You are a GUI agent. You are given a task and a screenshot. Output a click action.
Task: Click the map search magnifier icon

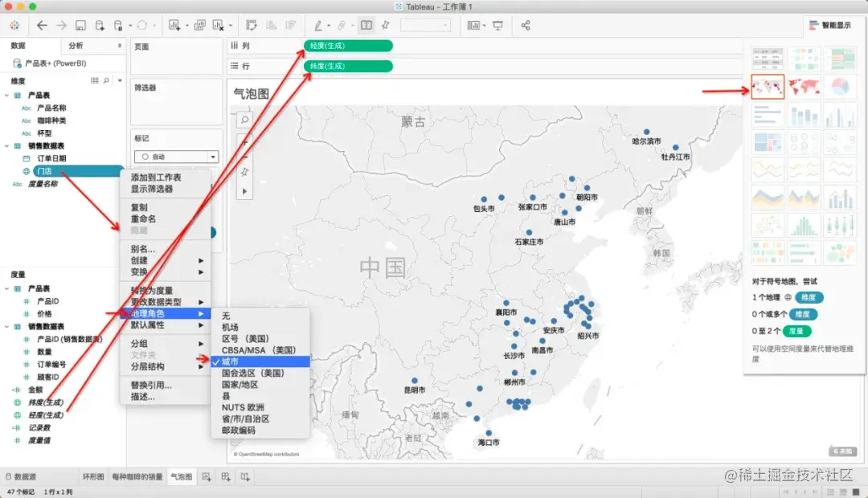click(244, 120)
